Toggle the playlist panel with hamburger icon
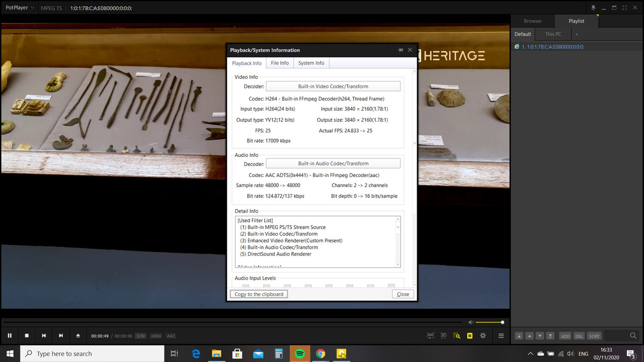Screen dimensions: 644x362 coord(501,336)
